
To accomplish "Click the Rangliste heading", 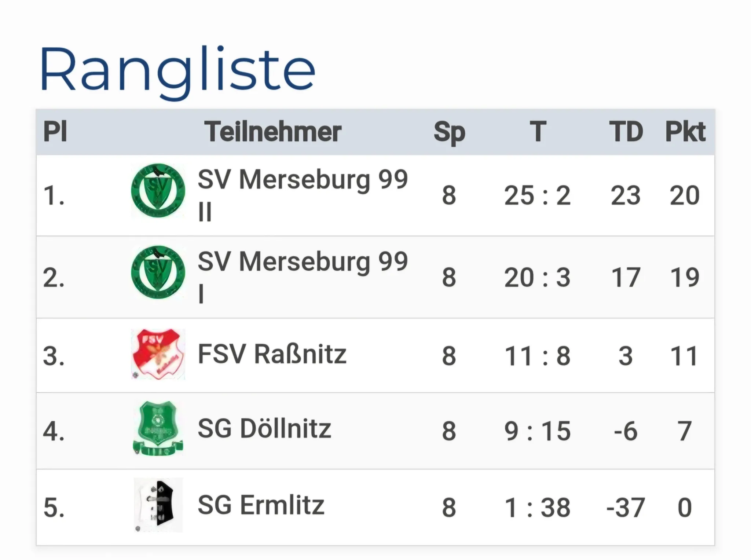I will point(177,72).
